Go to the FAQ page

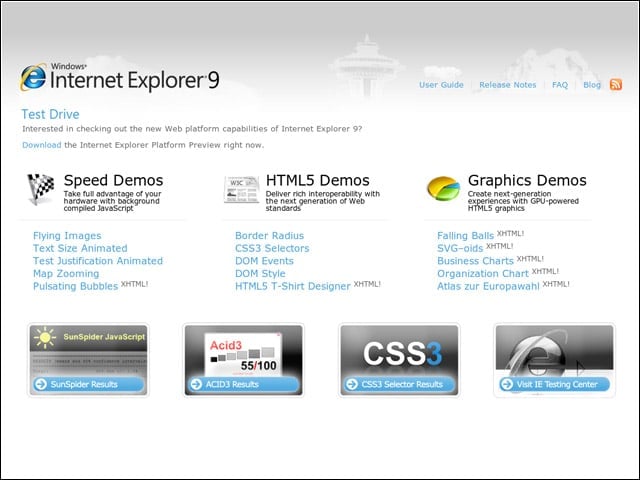(560, 85)
